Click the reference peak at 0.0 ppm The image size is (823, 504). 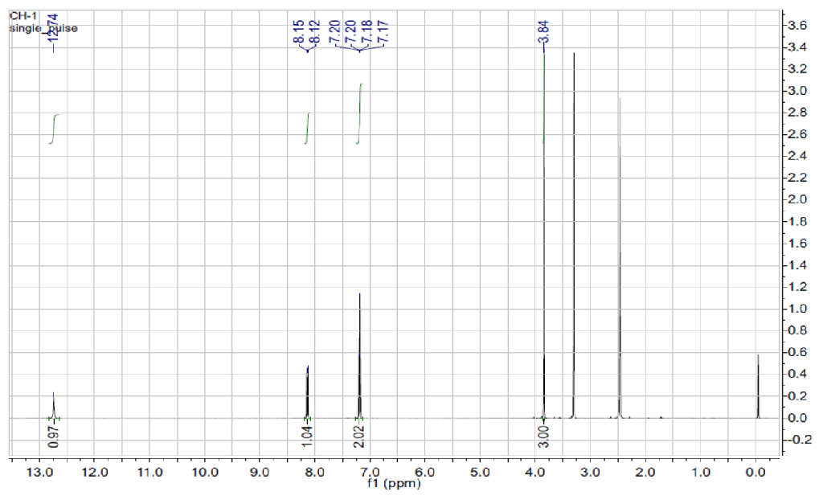(x=758, y=386)
